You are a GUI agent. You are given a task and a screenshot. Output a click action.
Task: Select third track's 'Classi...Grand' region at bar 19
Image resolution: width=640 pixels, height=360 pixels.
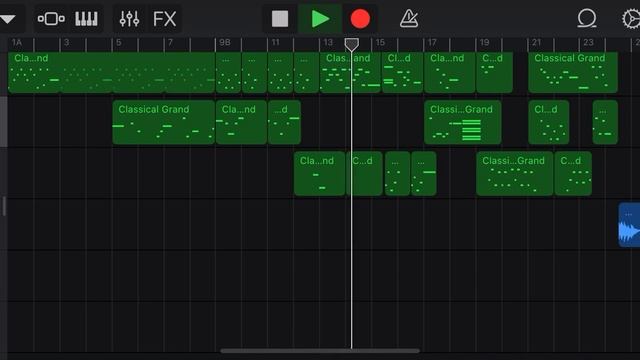click(x=514, y=173)
